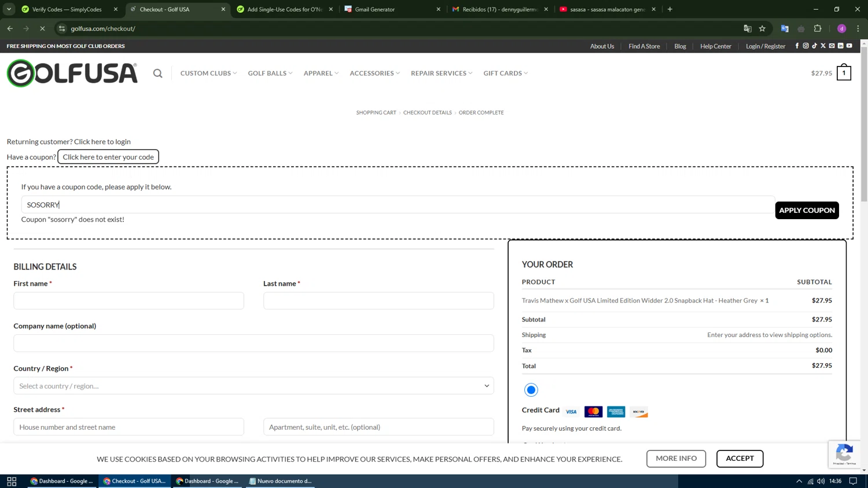Close the Checkout - Golf USA tab
Image resolution: width=868 pixels, height=488 pixels.
(x=223, y=9)
